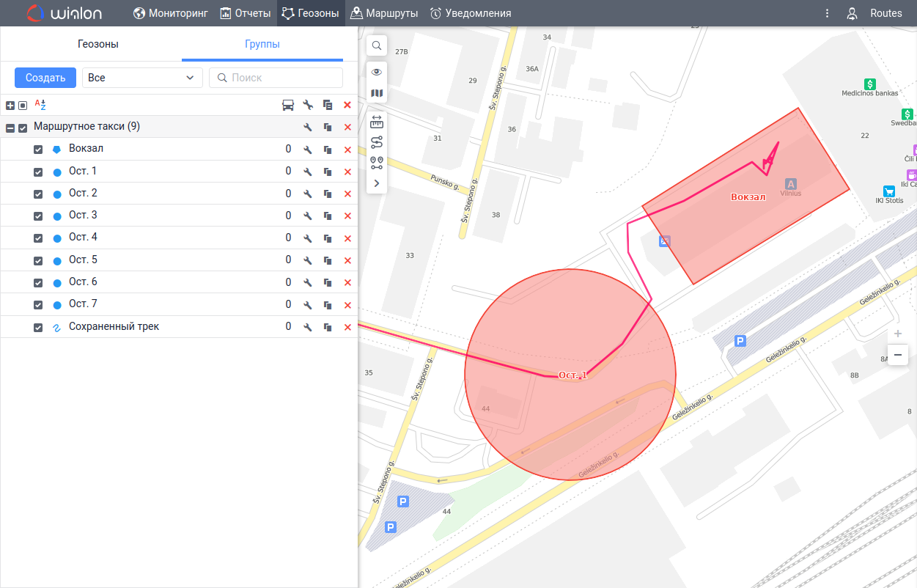
Task: Select the distance measuring ruler tool
Action: tap(377, 121)
